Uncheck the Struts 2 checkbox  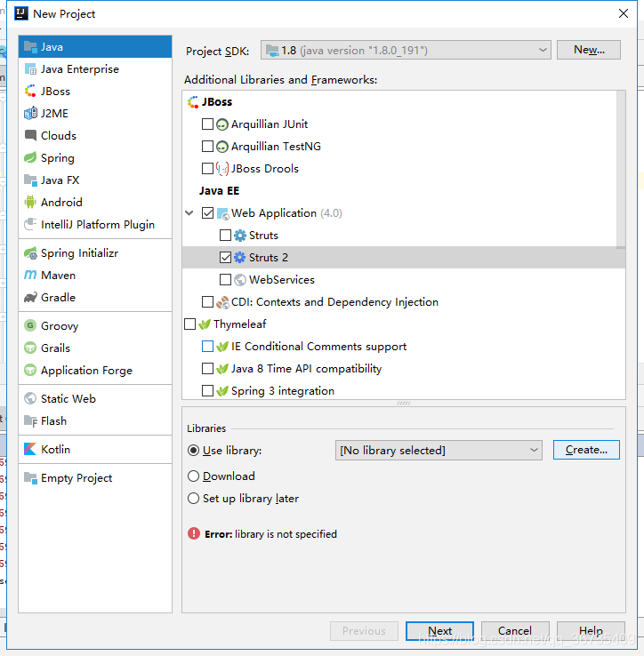pos(225,257)
